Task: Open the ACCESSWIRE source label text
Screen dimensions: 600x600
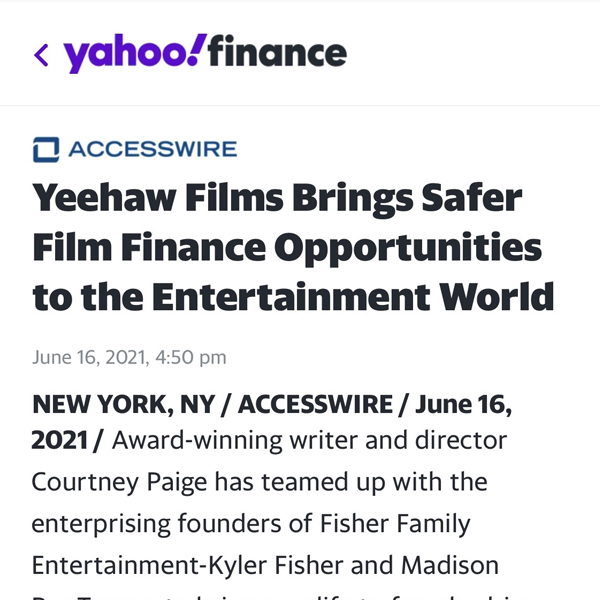Action: pos(153,149)
